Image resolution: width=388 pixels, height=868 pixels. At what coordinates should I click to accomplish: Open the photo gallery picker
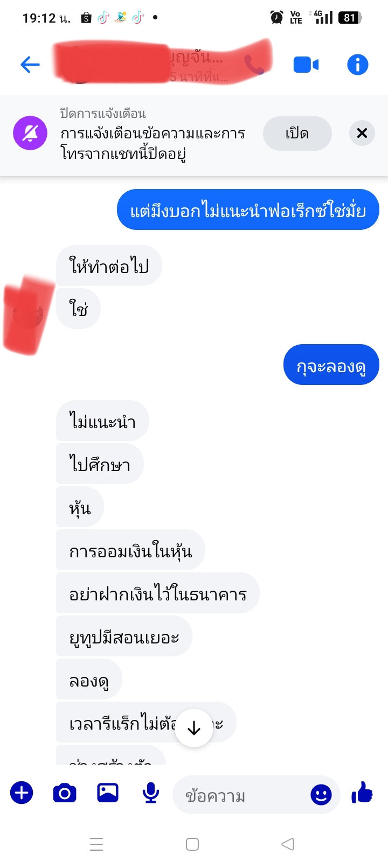click(x=108, y=793)
